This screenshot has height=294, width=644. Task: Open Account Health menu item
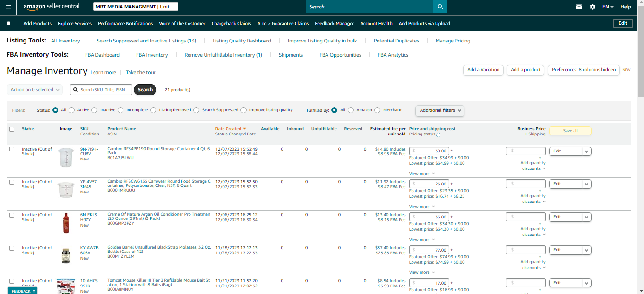(x=376, y=23)
